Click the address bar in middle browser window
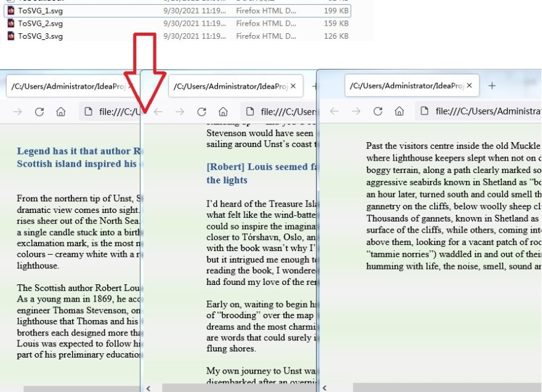 pos(278,111)
